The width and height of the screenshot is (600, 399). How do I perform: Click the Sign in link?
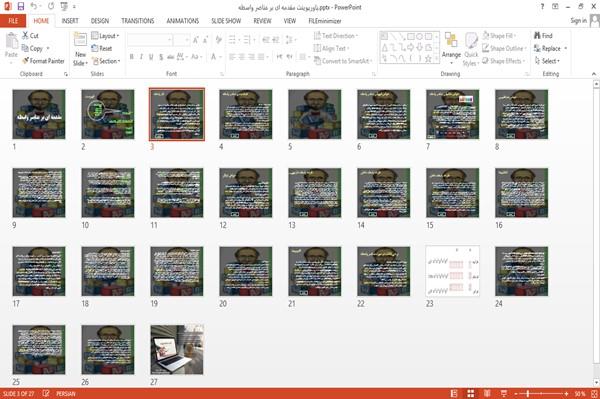pos(578,21)
